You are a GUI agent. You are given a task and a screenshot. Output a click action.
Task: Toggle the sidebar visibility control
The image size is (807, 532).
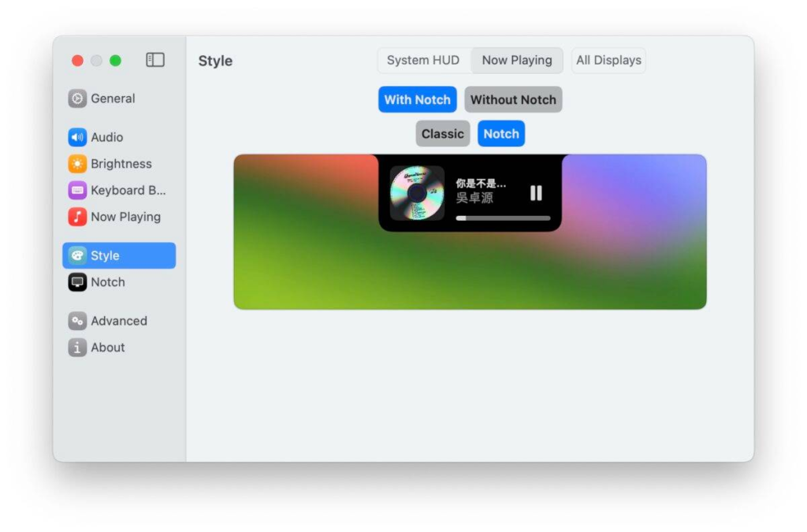155,59
